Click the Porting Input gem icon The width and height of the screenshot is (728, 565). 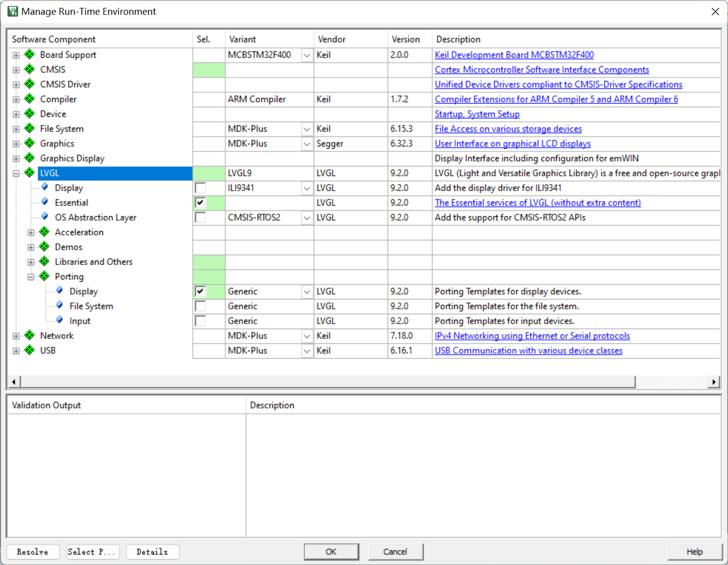pyautogui.click(x=60, y=320)
